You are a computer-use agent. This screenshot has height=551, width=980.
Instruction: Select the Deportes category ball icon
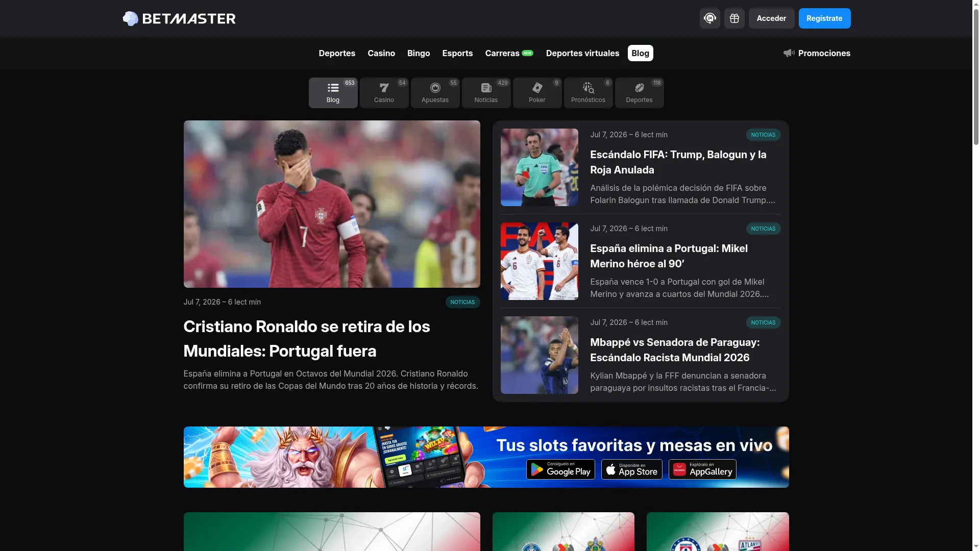[x=639, y=88]
